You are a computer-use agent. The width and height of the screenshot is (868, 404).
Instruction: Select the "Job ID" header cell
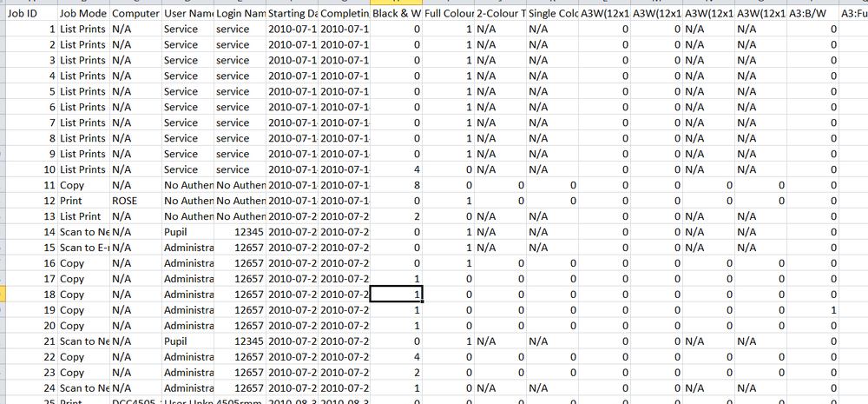tap(30, 13)
